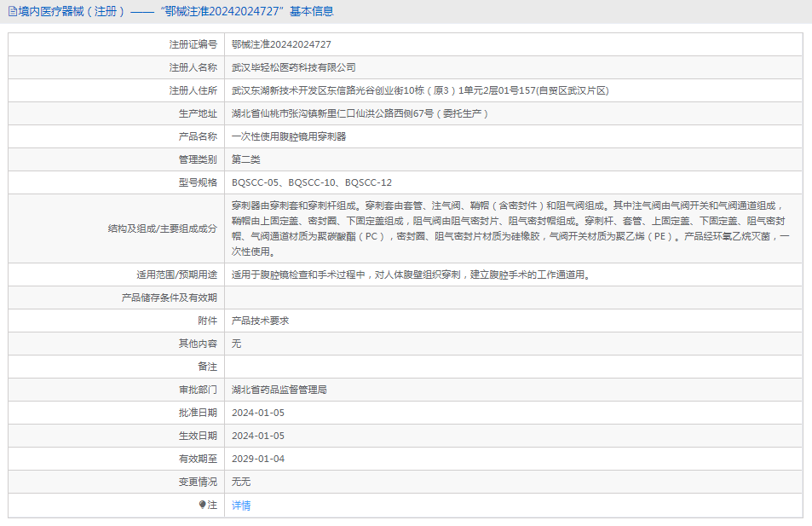The height and width of the screenshot is (526, 812).
Task: Select registrant name 武汉毕轻松医药科技有限公司
Action: (x=294, y=67)
